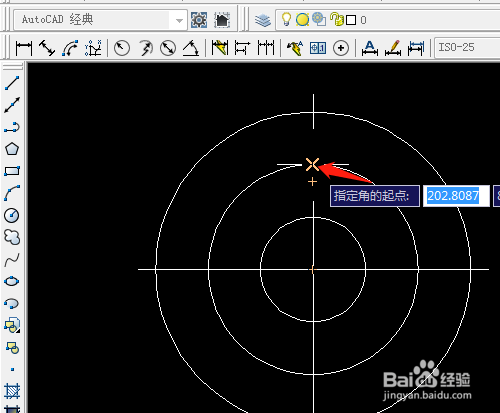Open the Workspace Settings gear
This screenshot has height=413, width=500.
(199, 20)
